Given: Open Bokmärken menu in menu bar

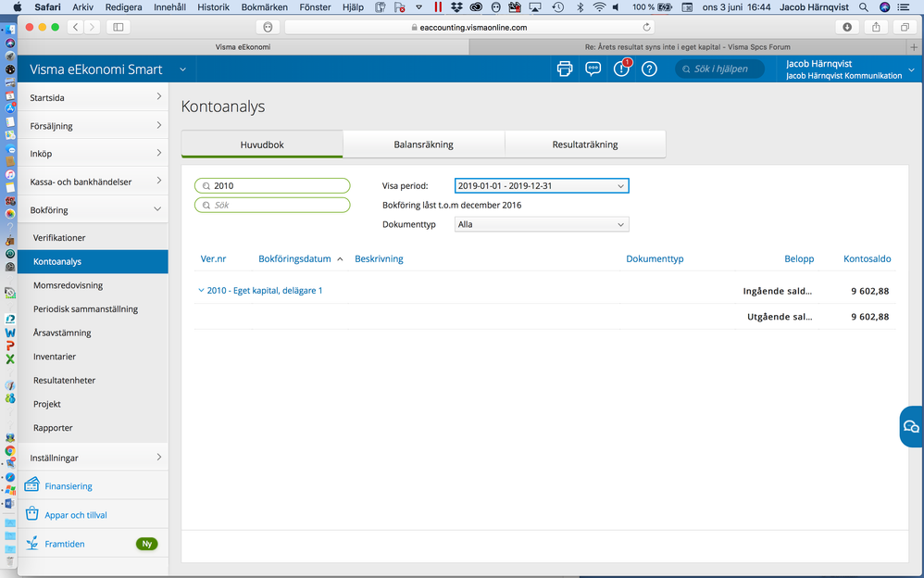Looking at the screenshot, I should click(x=265, y=7).
